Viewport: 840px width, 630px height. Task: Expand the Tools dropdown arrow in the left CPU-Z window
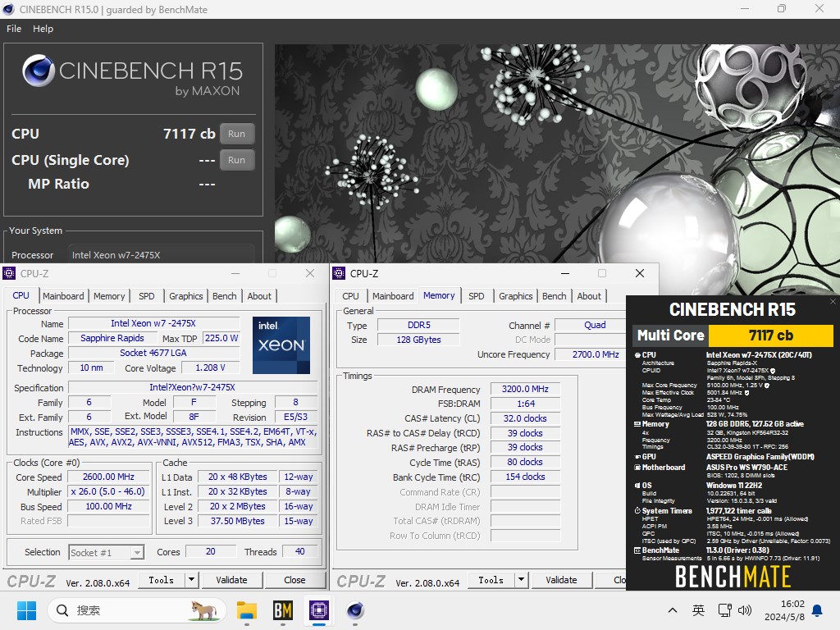[x=192, y=580]
